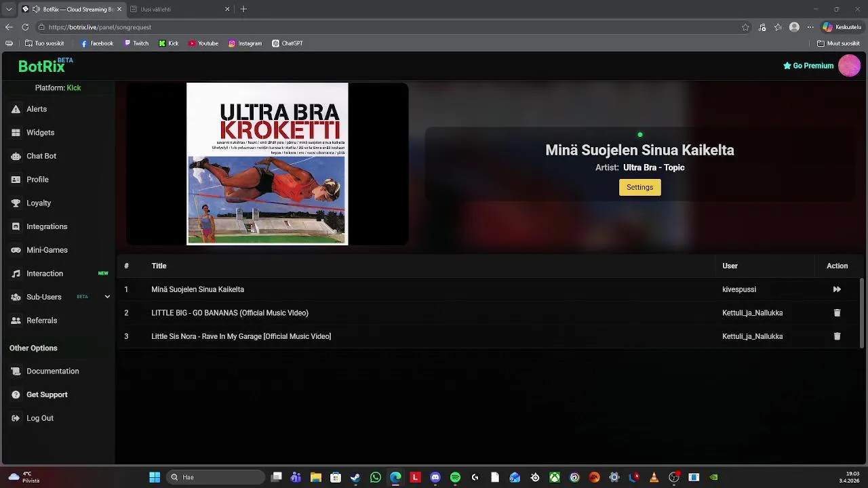Open the Muut suosikit bookmarks folder

coord(839,43)
